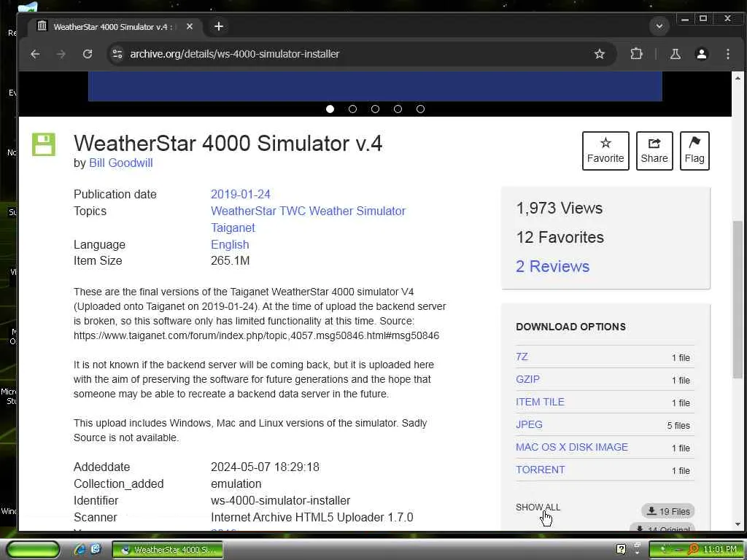
Task: Select the first carousel dot
Action: pos(330,109)
